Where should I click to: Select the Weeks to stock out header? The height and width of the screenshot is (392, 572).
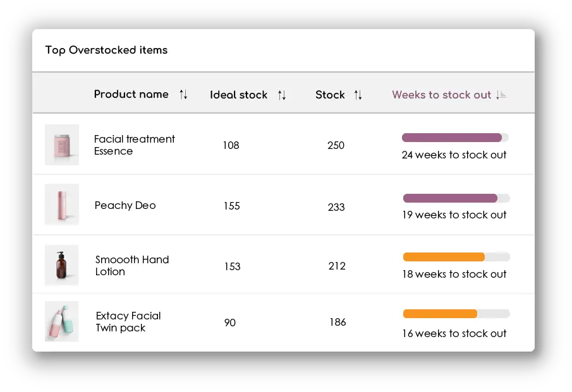point(441,95)
